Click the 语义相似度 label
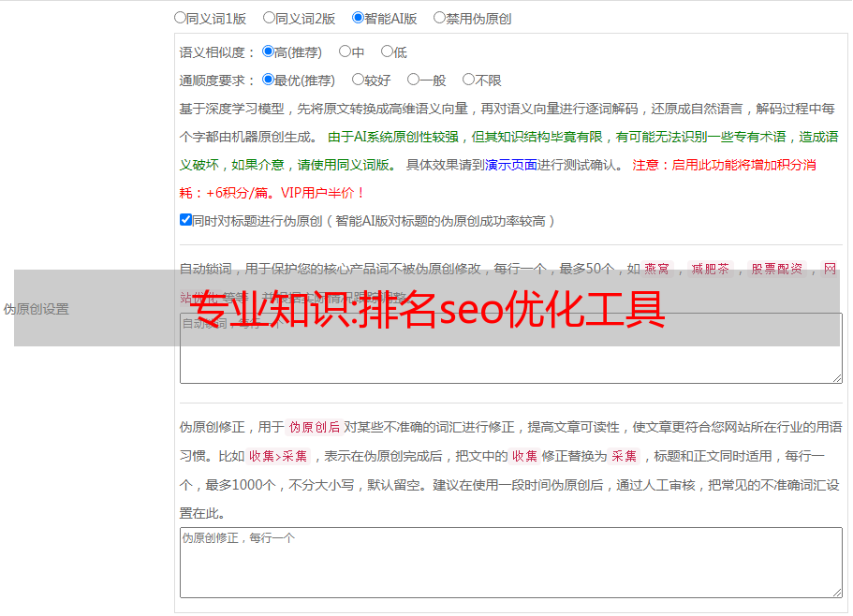The height and width of the screenshot is (616, 853). pos(217,52)
